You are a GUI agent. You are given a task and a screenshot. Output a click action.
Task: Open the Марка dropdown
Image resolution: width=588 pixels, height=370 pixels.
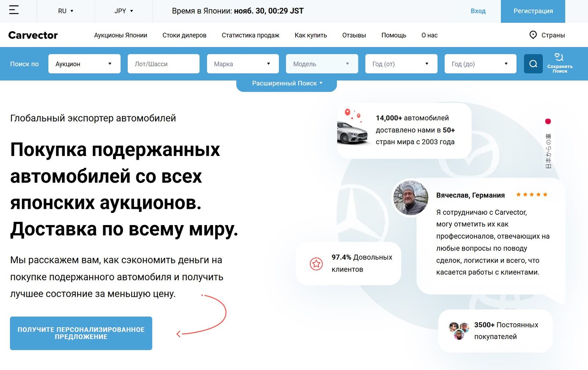click(243, 63)
